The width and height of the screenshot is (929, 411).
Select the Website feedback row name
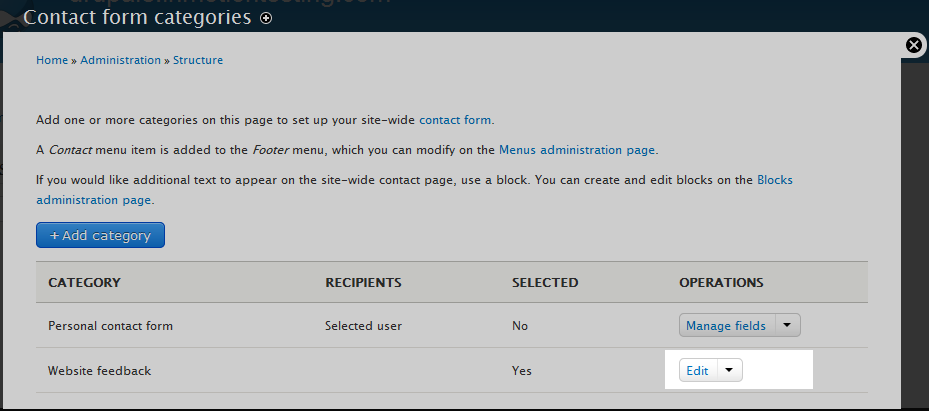[99, 371]
